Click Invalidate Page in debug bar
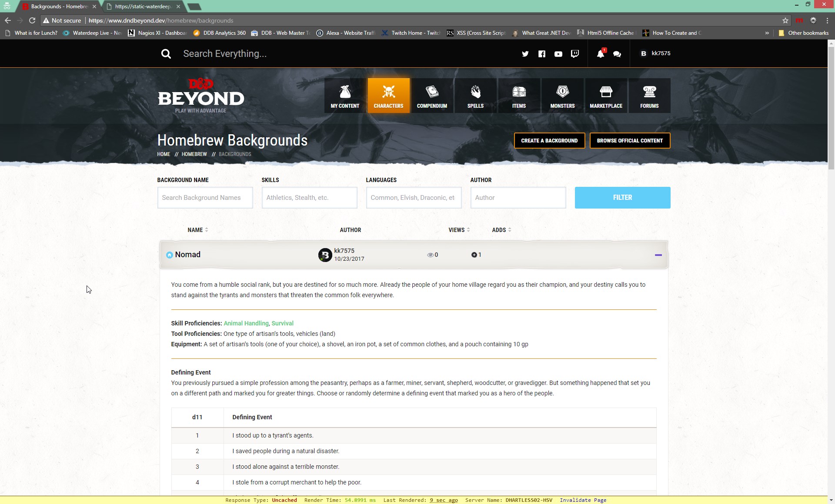 (583, 500)
